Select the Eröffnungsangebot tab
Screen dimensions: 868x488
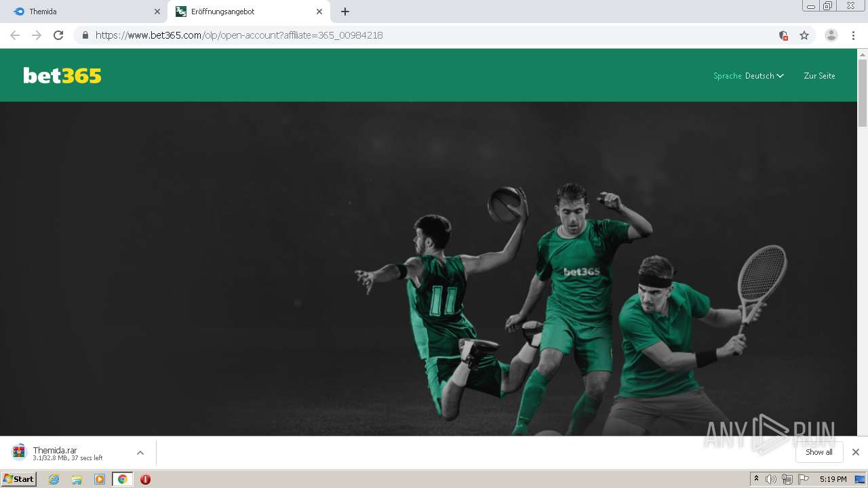pos(250,12)
